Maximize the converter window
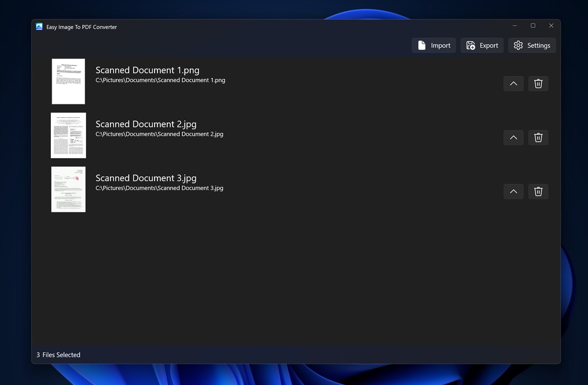Screen dimensions: 588x385 point(533,26)
